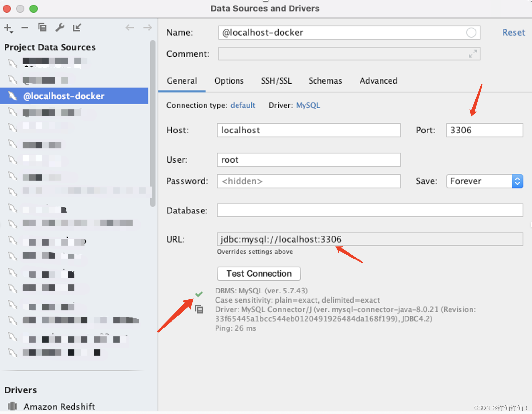Viewport: 532px width, 414px height.
Task: Click the Amazon Redshift driver icon
Action: pos(12,406)
